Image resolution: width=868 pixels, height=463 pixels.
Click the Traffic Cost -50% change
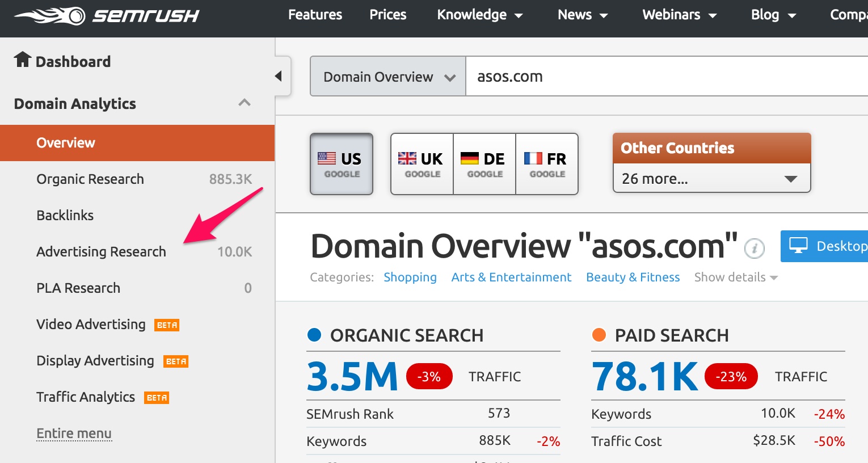click(829, 441)
